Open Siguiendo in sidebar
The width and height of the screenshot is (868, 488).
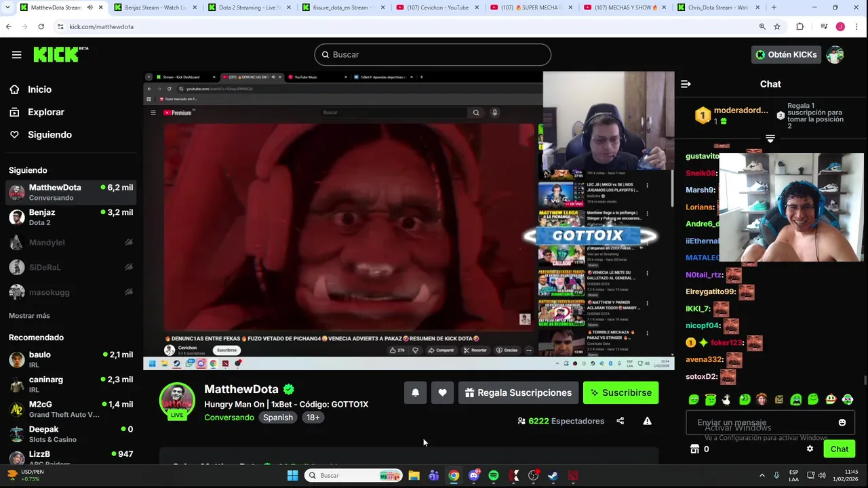(x=50, y=134)
